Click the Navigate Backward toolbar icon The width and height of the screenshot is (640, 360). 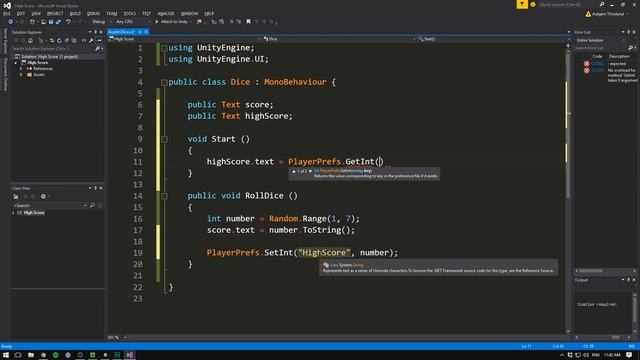click(x=11, y=22)
